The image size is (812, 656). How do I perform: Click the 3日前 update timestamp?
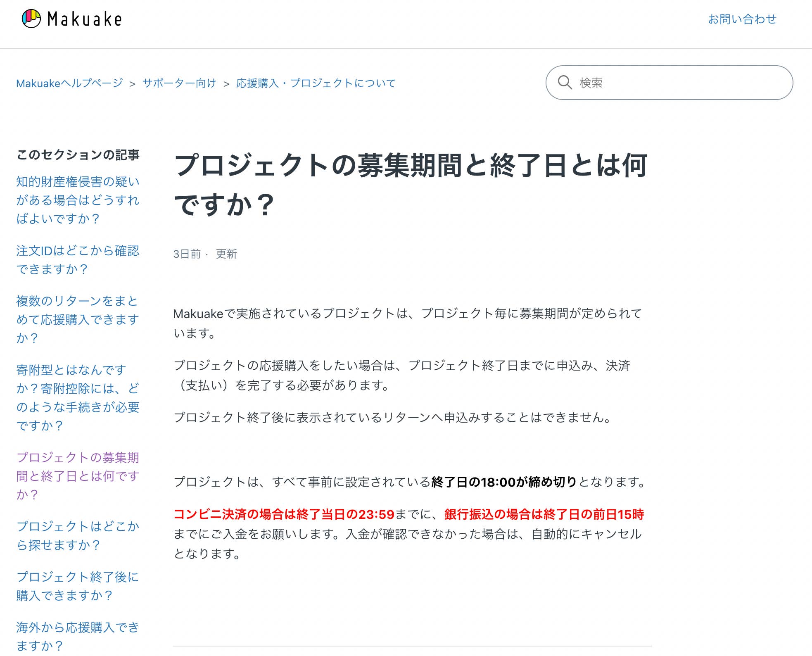pos(187,254)
